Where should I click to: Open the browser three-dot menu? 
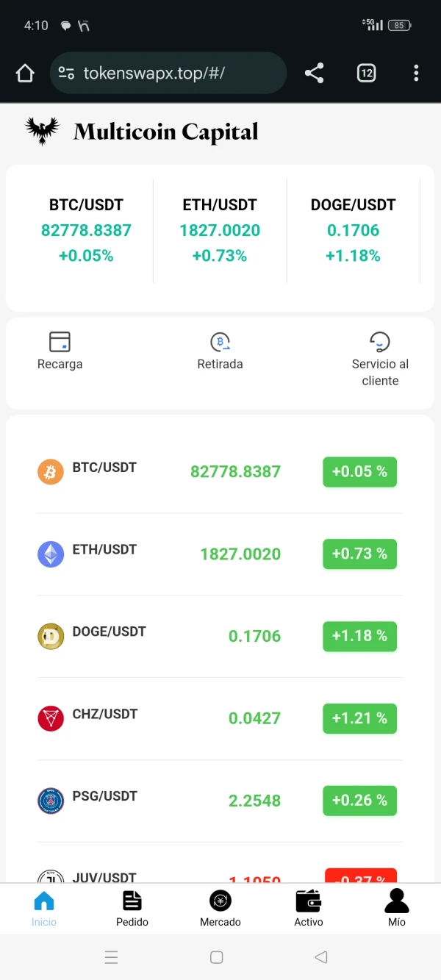click(x=416, y=73)
